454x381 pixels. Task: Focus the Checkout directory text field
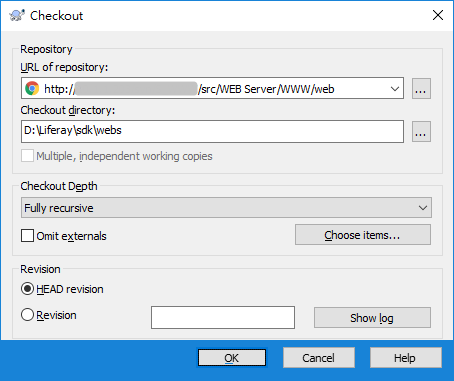click(212, 132)
